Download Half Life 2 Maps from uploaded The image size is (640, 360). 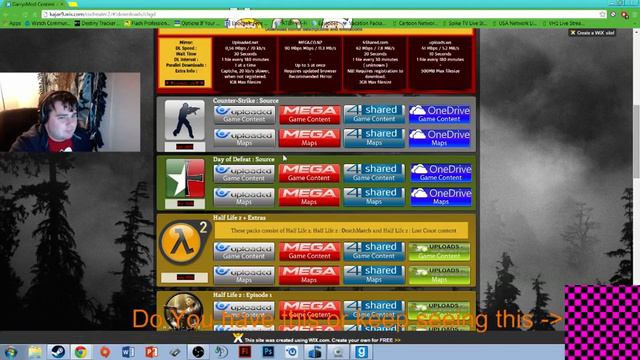click(244, 276)
